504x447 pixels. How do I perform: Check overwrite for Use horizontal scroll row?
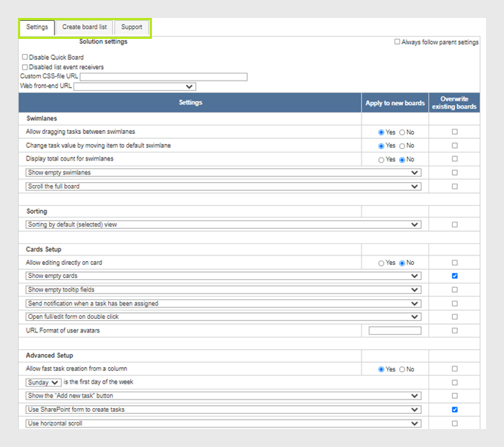click(x=455, y=423)
